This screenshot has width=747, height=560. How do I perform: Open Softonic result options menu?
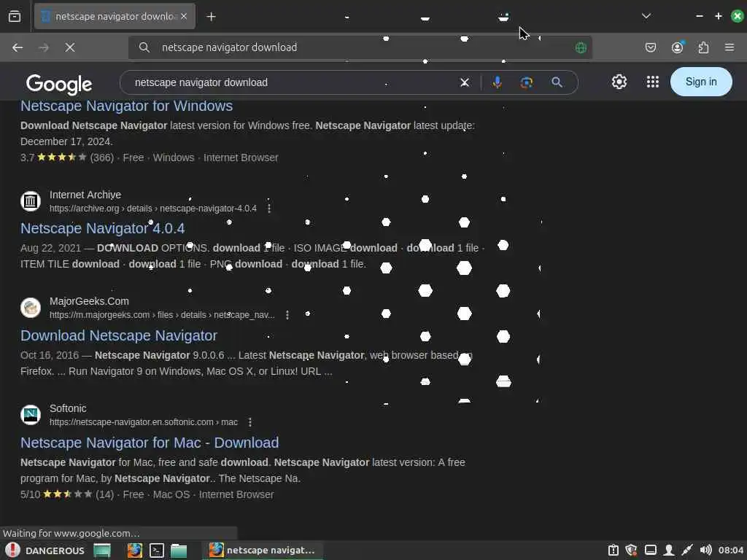click(x=250, y=422)
